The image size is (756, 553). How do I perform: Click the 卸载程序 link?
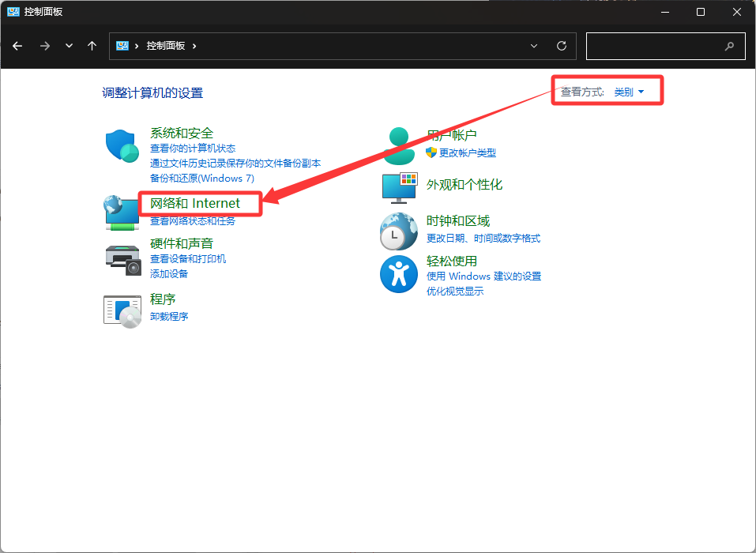pos(169,316)
